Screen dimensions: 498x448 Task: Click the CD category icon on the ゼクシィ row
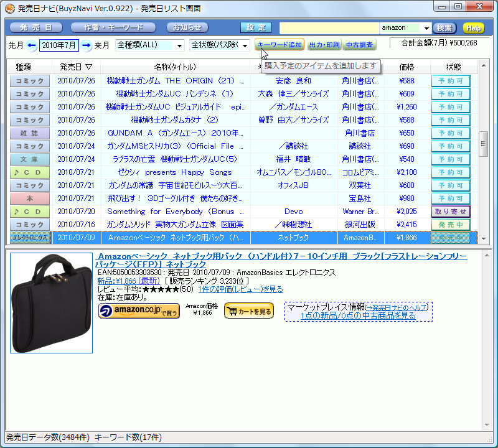29,172
